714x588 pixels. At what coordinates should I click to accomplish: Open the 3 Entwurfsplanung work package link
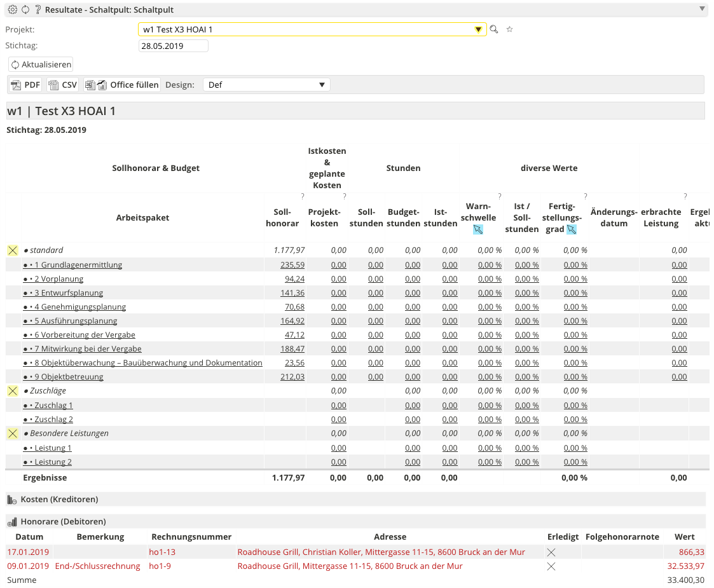click(63, 293)
